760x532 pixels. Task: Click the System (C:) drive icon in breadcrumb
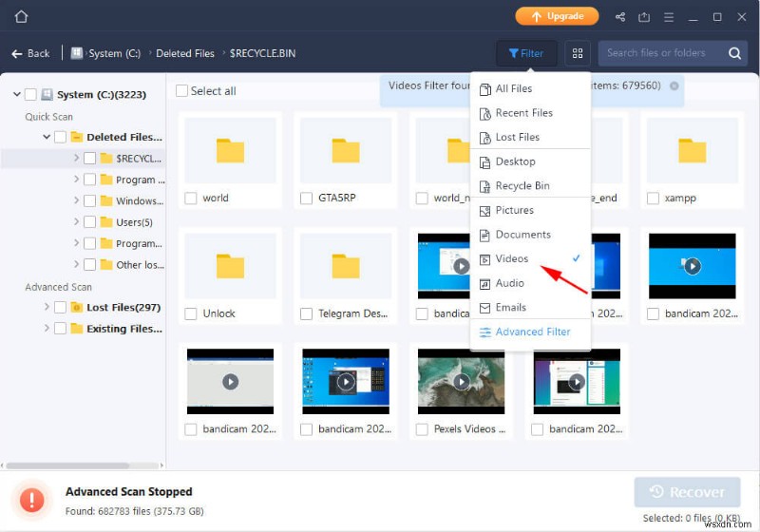77,53
